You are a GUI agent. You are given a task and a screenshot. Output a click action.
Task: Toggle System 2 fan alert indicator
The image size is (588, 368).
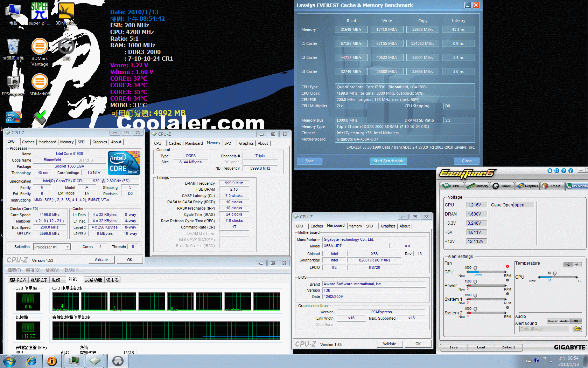507,308
